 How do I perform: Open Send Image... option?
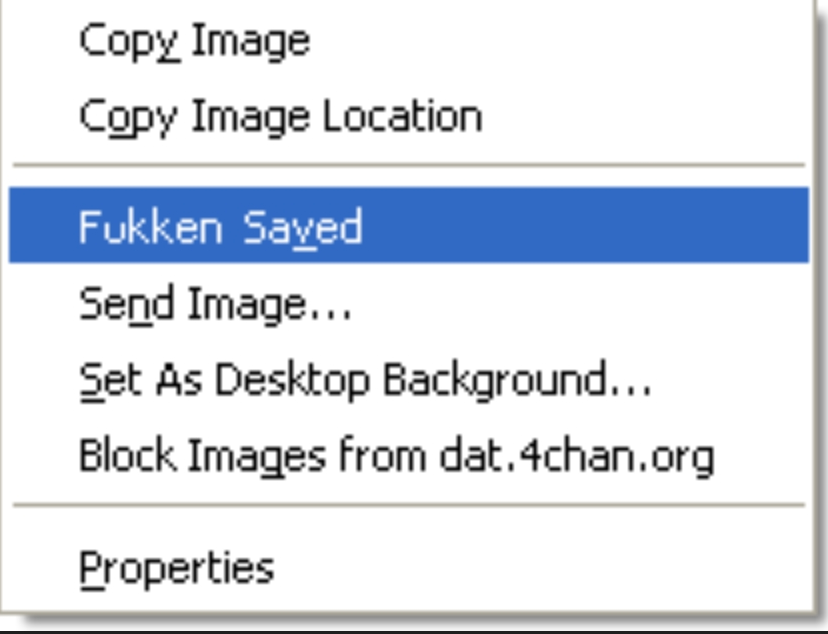409,304
